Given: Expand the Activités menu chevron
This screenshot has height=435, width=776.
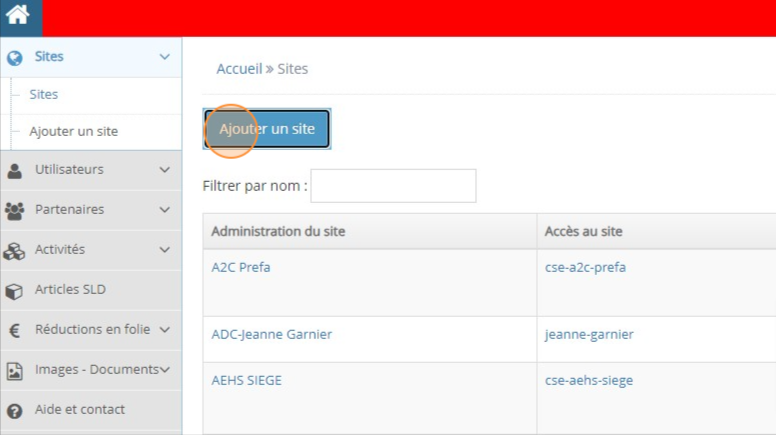Looking at the screenshot, I should (x=165, y=250).
